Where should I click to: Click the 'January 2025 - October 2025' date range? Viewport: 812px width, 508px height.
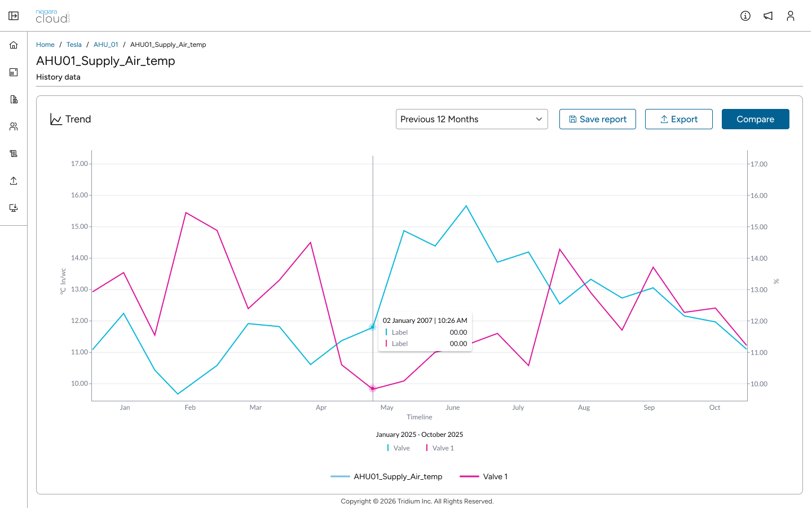(x=420, y=435)
